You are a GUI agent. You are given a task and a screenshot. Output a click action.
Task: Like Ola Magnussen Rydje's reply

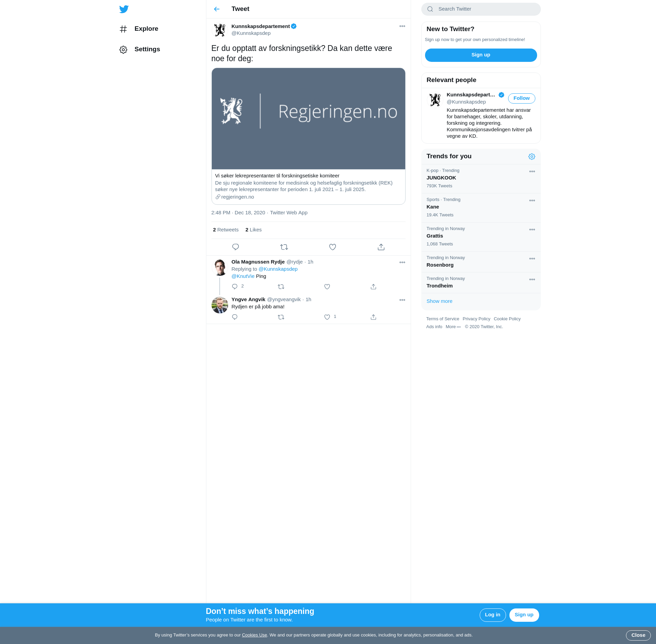tap(327, 287)
